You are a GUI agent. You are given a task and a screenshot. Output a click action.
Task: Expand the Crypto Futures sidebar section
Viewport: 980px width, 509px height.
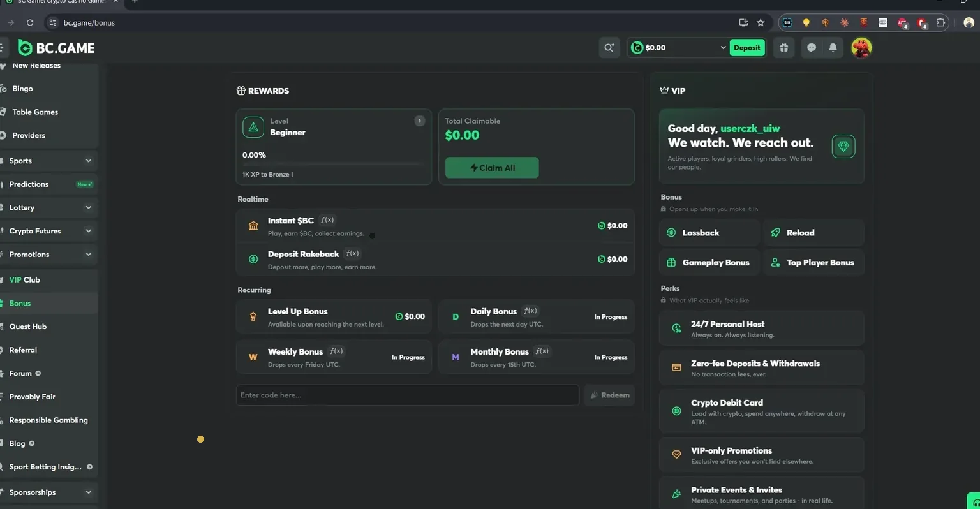[x=89, y=231]
